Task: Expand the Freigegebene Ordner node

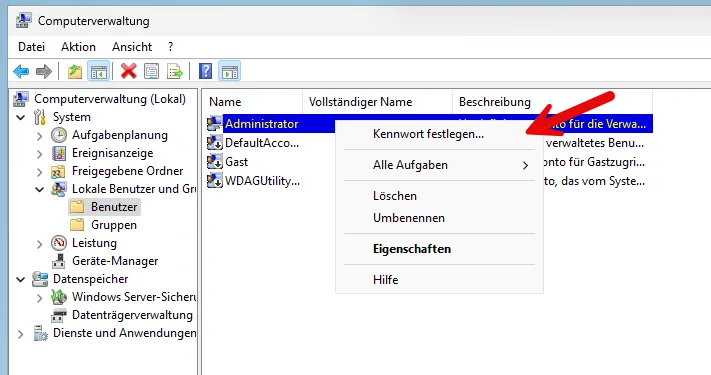Action: pos(39,172)
